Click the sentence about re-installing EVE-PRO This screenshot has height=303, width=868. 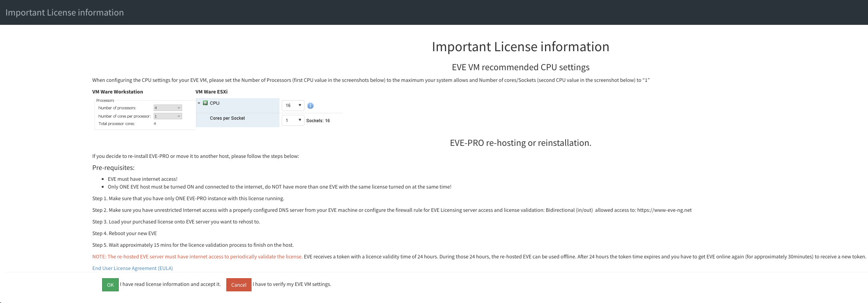196,156
